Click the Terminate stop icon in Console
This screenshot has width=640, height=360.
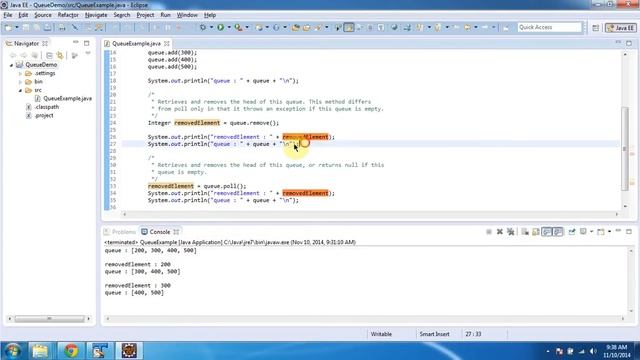pyautogui.click(x=489, y=232)
